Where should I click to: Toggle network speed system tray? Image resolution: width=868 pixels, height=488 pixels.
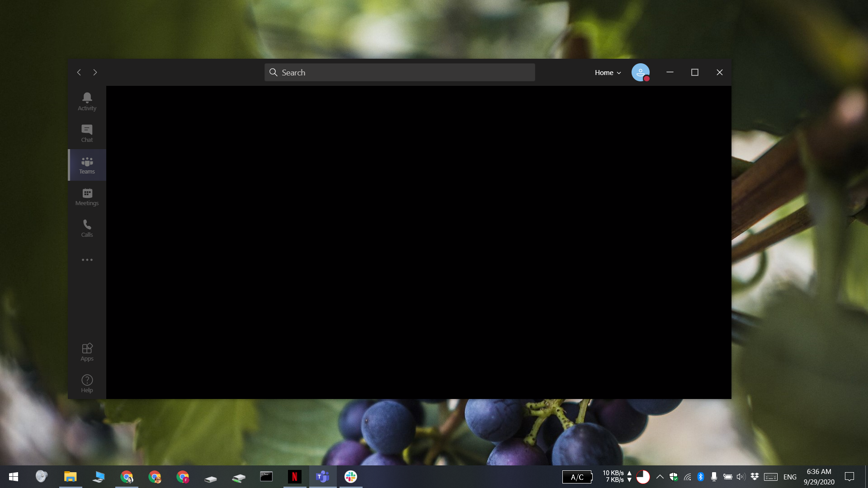click(617, 477)
